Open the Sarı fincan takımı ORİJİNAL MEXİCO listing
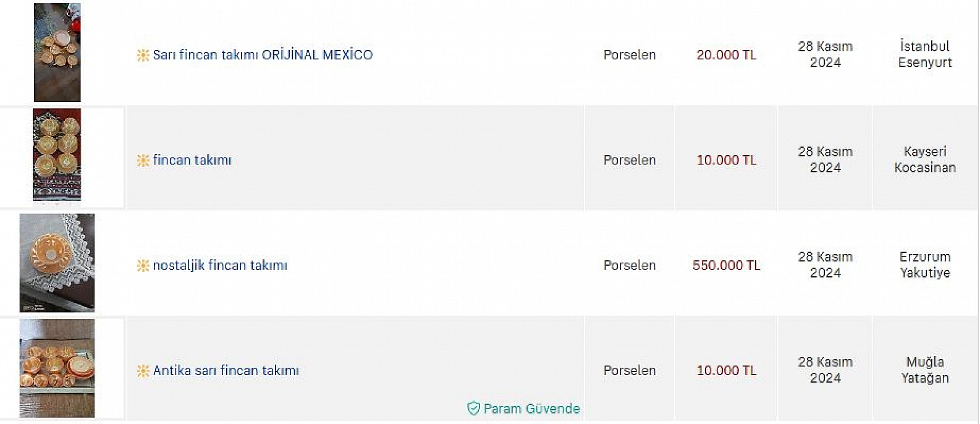The width and height of the screenshot is (980, 424). (x=263, y=54)
